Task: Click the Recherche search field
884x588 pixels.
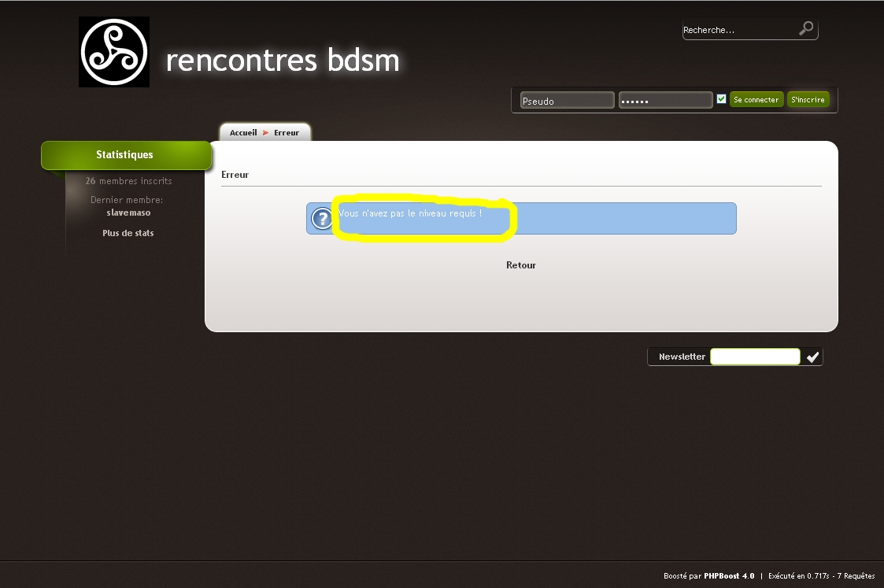Action: [x=738, y=30]
